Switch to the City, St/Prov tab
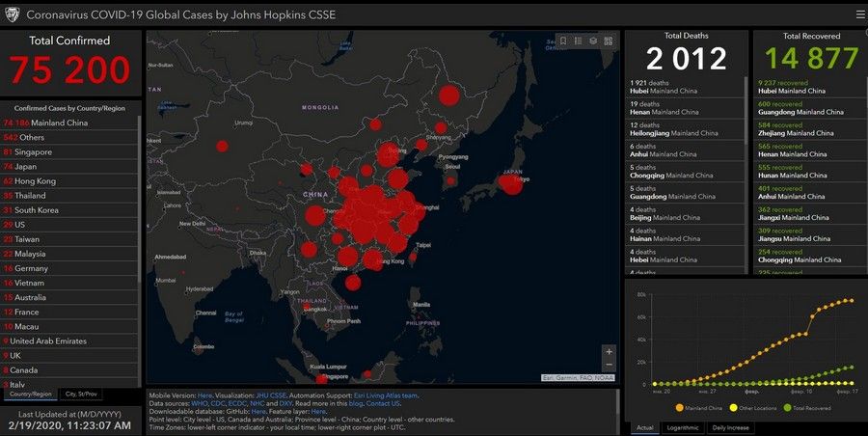 [82, 395]
